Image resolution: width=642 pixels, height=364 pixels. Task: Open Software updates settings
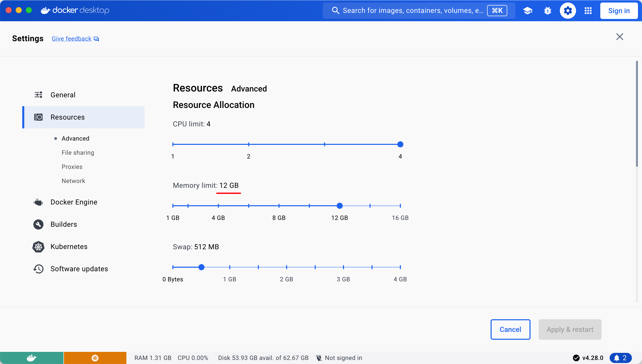[79, 269]
